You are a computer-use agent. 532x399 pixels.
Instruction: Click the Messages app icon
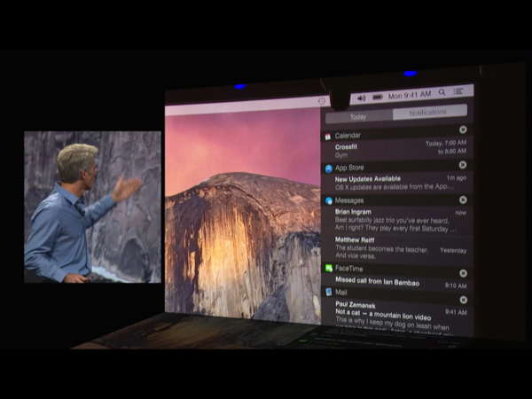tap(329, 201)
